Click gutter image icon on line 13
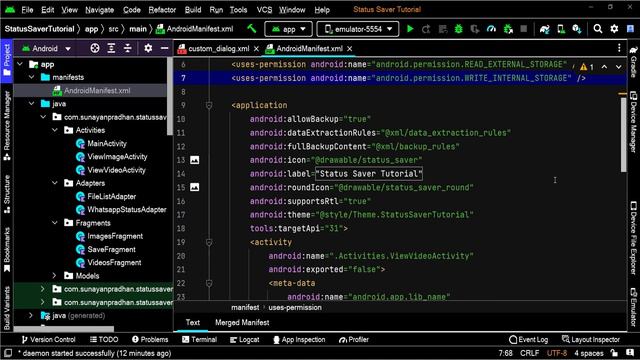 tap(195, 160)
